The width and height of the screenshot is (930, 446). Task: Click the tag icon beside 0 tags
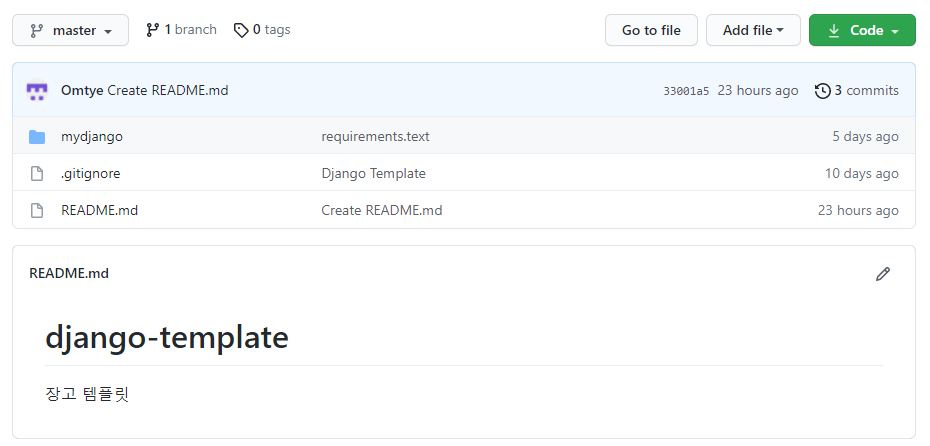pyautogui.click(x=241, y=30)
